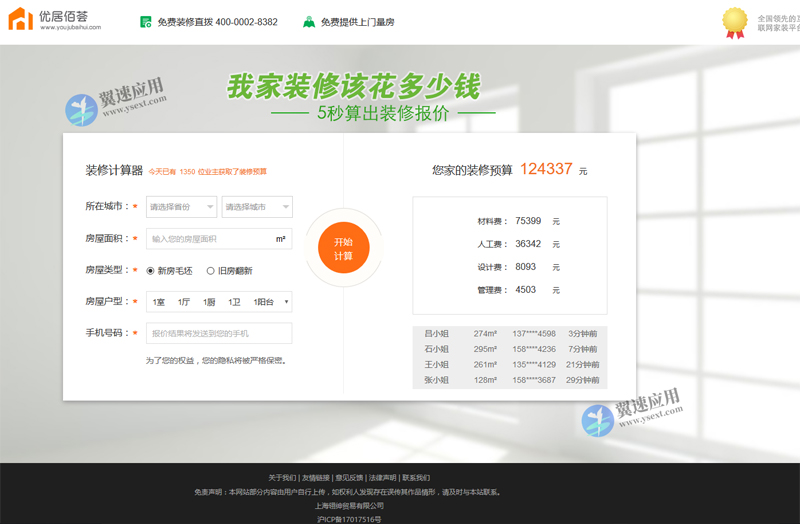Click the 124337 budget total
Image resolution: width=800 pixels, height=524 pixels.
pyautogui.click(x=546, y=169)
